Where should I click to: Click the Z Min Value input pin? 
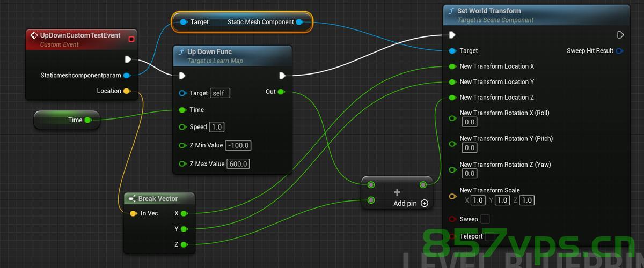tap(182, 145)
